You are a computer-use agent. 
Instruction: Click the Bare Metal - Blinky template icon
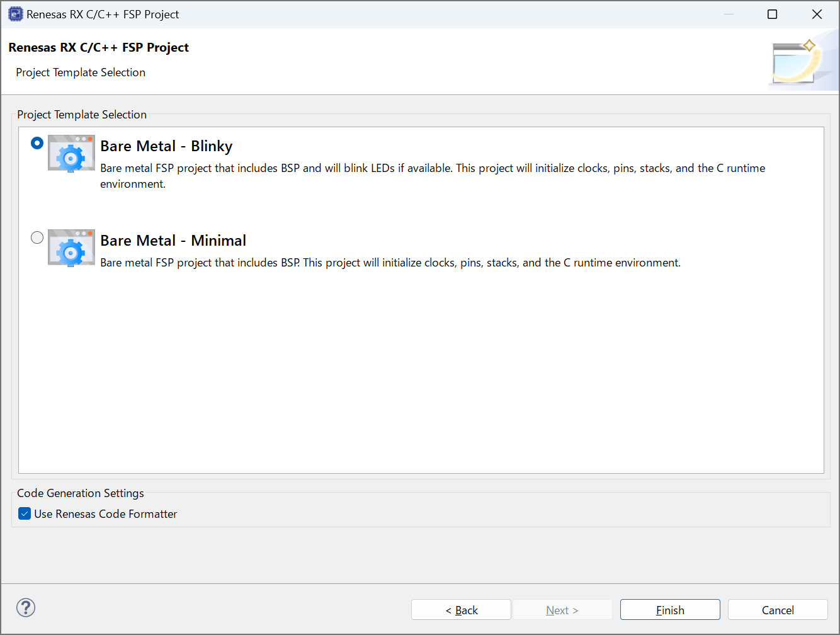coord(71,153)
